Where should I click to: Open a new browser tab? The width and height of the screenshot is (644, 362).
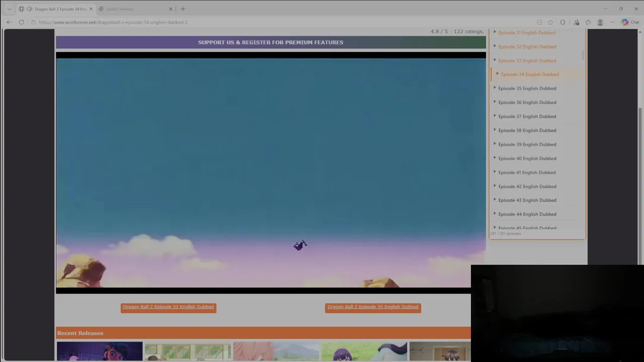(x=183, y=9)
